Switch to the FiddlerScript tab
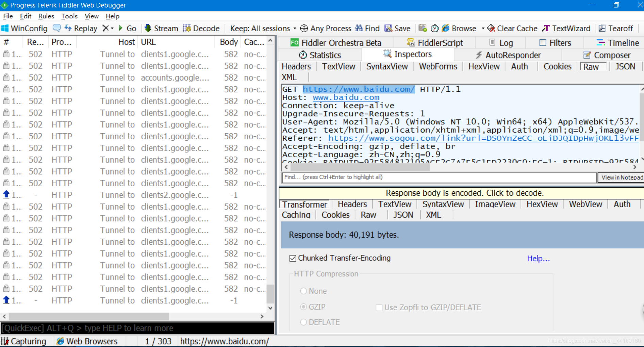This screenshot has height=347, width=644. [435, 43]
